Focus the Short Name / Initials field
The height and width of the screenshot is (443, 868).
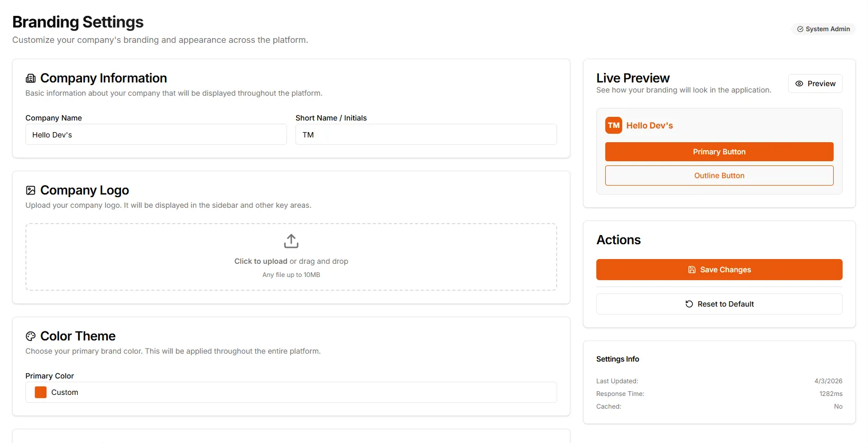point(426,134)
